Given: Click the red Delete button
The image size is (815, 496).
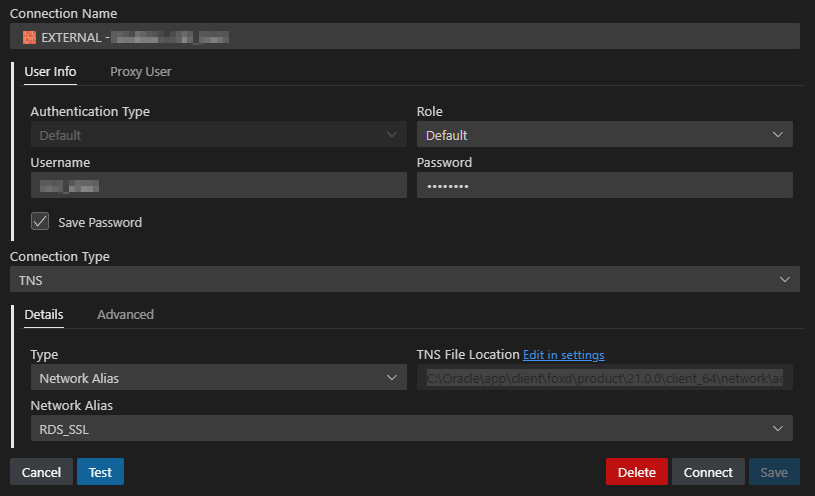Looking at the screenshot, I should (636, 472).
